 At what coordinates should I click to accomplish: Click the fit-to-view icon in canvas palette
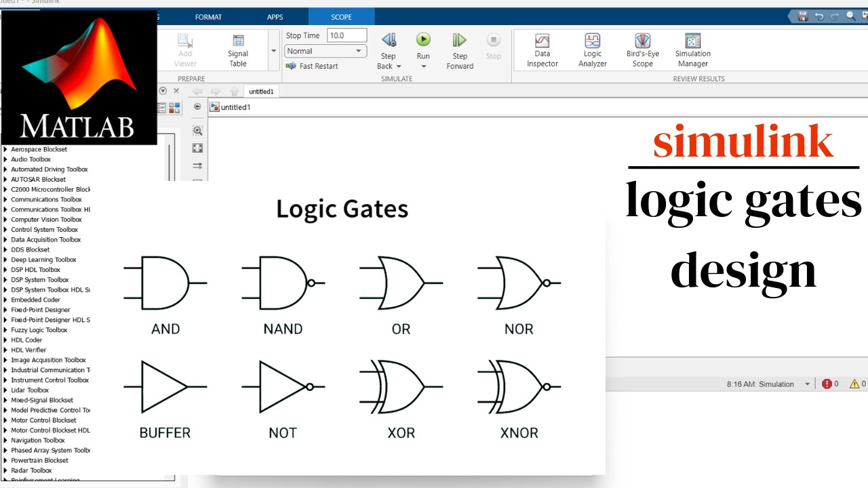[x=197, y=148]
